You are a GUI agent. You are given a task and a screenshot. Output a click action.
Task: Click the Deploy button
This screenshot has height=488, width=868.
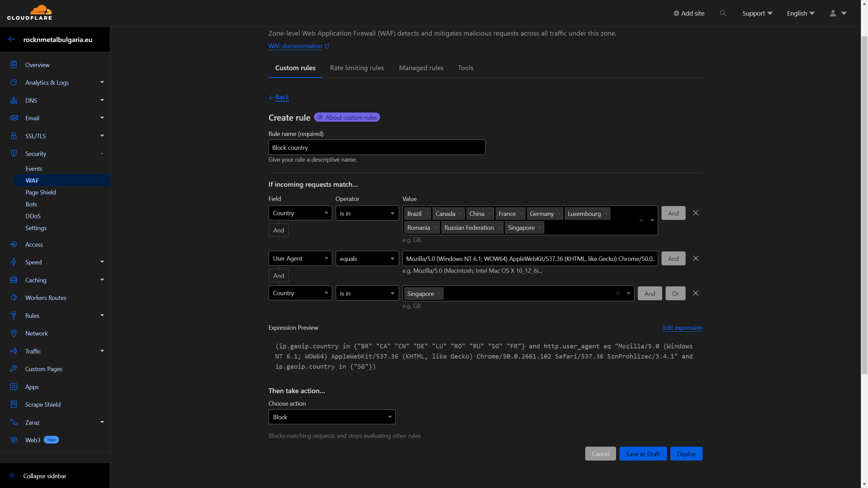click(x=686, y=453)
